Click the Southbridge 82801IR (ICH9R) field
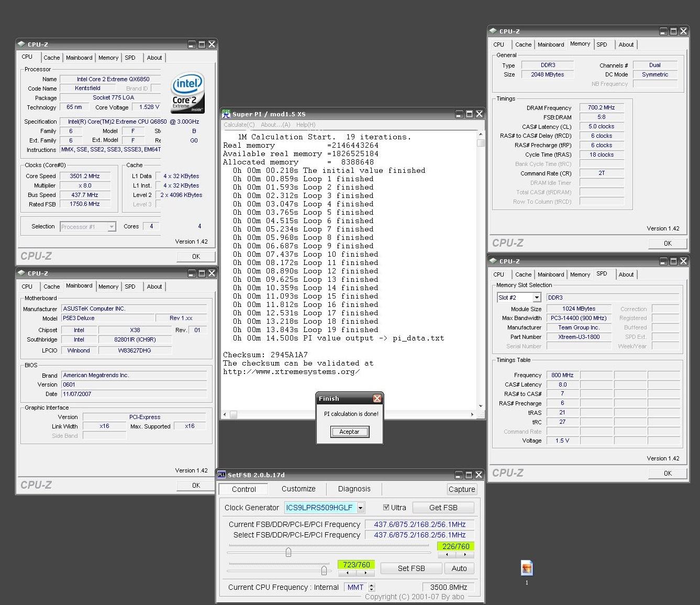This screenshot has width=700, height=605. (135, 339)
